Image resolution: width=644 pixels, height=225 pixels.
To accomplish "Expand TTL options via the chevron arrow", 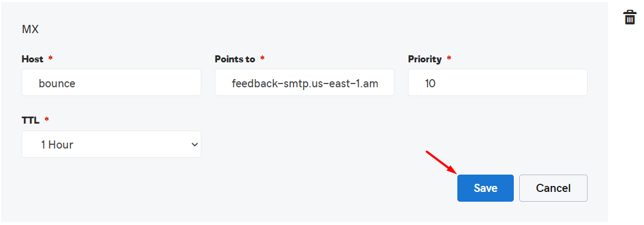I will [194, 145].
